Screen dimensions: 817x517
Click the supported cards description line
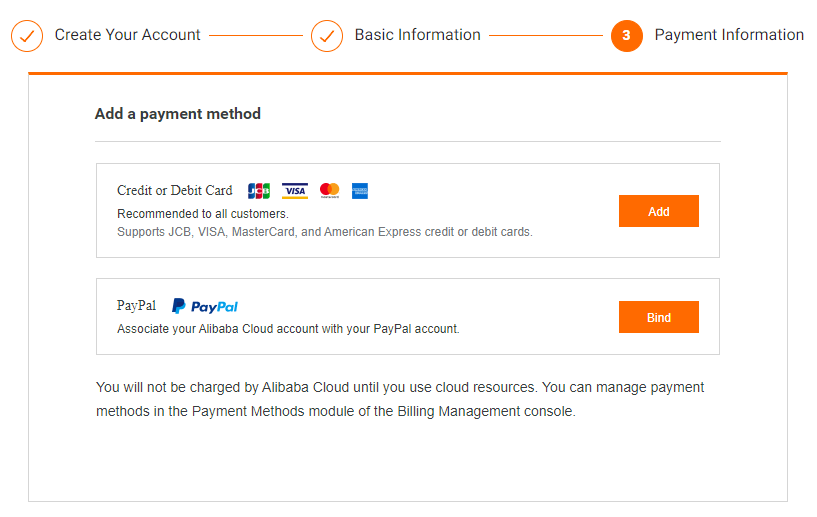tap(324, 232)
